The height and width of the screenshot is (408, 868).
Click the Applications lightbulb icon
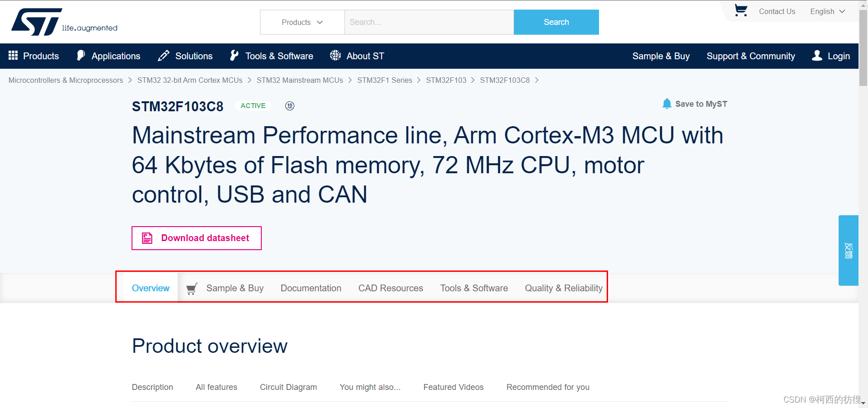click(80, 55)
